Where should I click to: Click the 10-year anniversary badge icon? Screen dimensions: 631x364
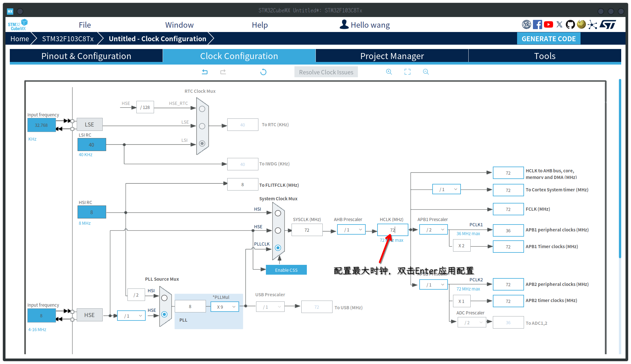point(527,24)
